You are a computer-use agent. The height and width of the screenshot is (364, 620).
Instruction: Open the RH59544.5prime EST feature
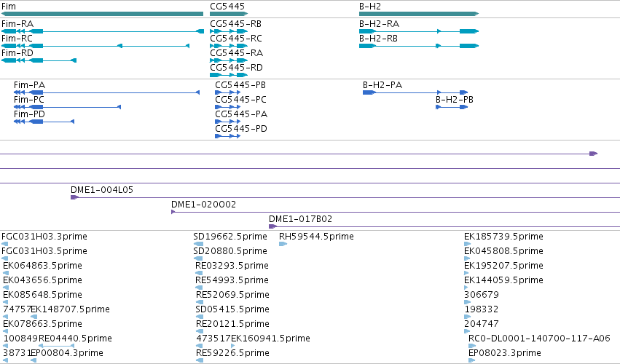click(x=283, y=244)
